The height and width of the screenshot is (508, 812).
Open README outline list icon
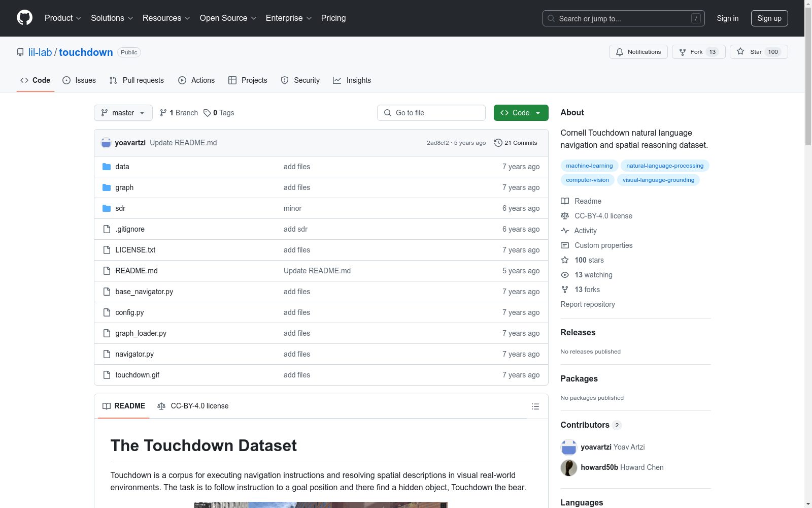pos(535,406)
